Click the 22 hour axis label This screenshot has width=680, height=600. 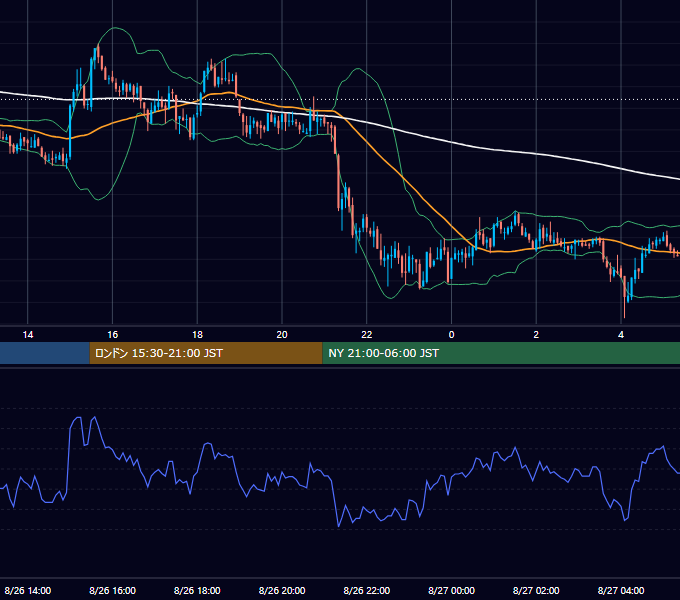point(367,335)
